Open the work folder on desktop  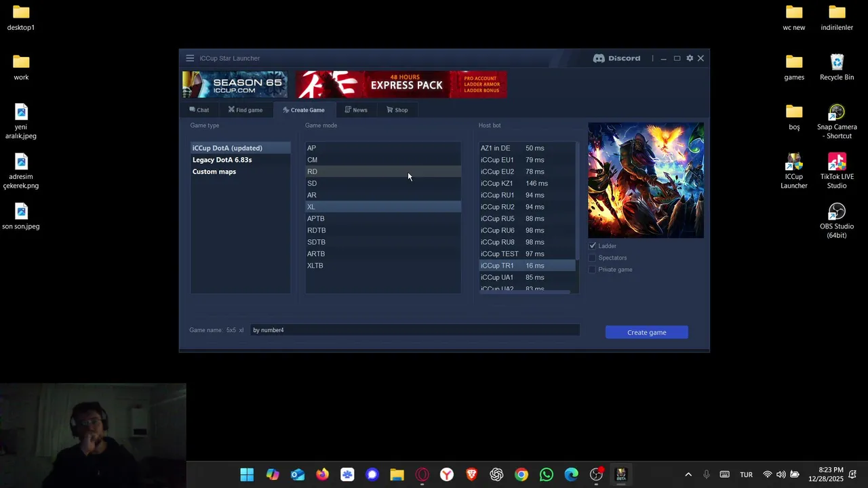tap(21, 68)
